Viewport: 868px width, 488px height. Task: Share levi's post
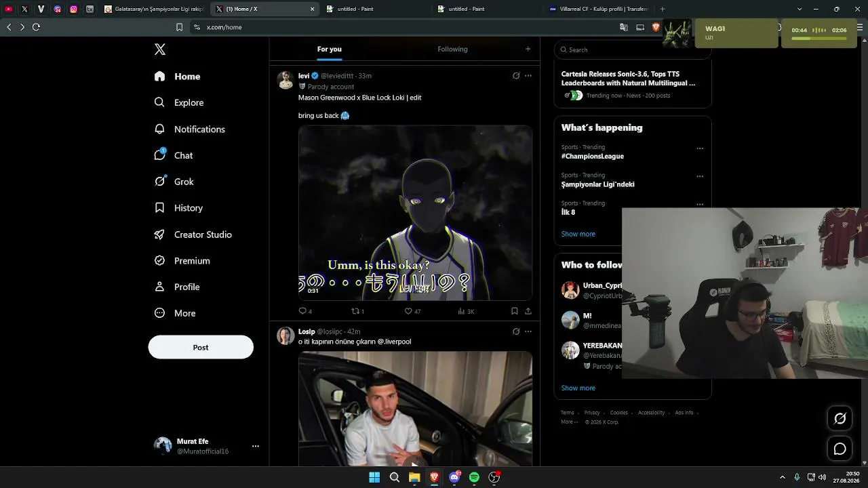click(528, 311)
